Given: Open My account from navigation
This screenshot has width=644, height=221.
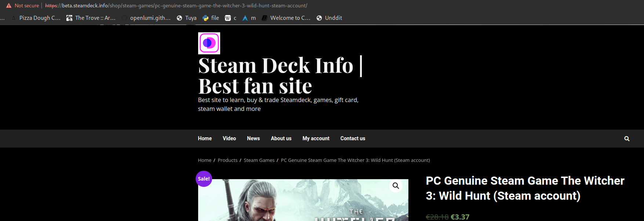Looking at the screenshot, I should pos(316,138).
